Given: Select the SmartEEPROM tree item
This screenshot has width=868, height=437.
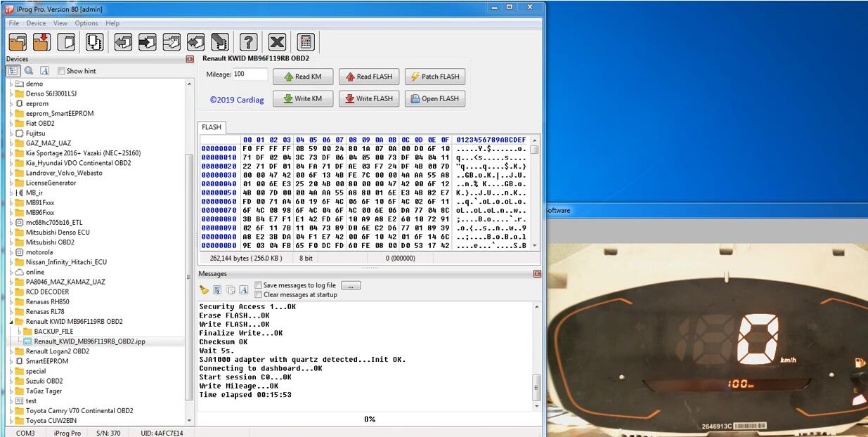Looking at the screenshot, I should coord(47,361).
